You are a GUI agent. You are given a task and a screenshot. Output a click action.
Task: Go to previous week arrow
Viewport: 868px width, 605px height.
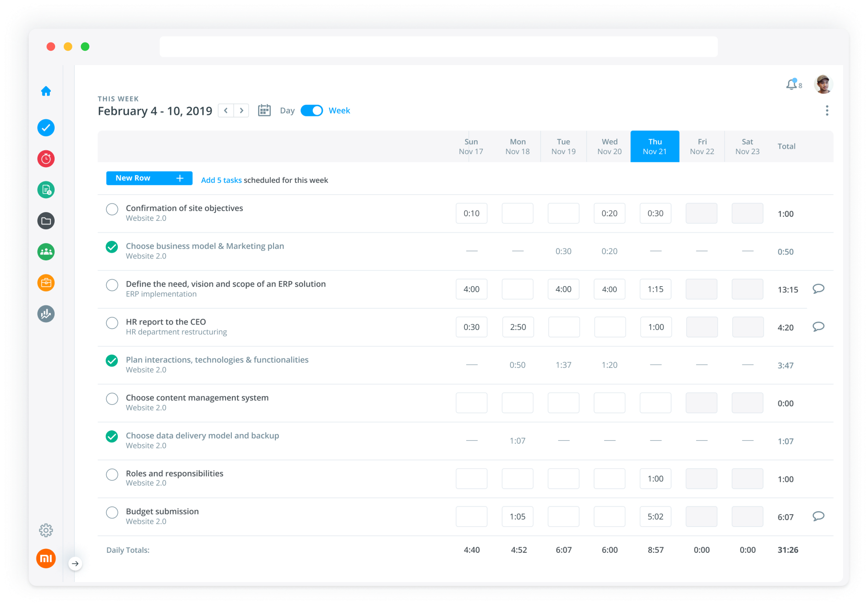[x=226, y=111]
